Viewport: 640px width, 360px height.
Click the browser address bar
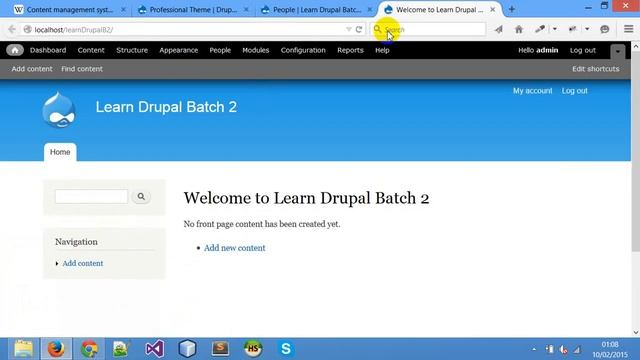click(x=188, y=29)
